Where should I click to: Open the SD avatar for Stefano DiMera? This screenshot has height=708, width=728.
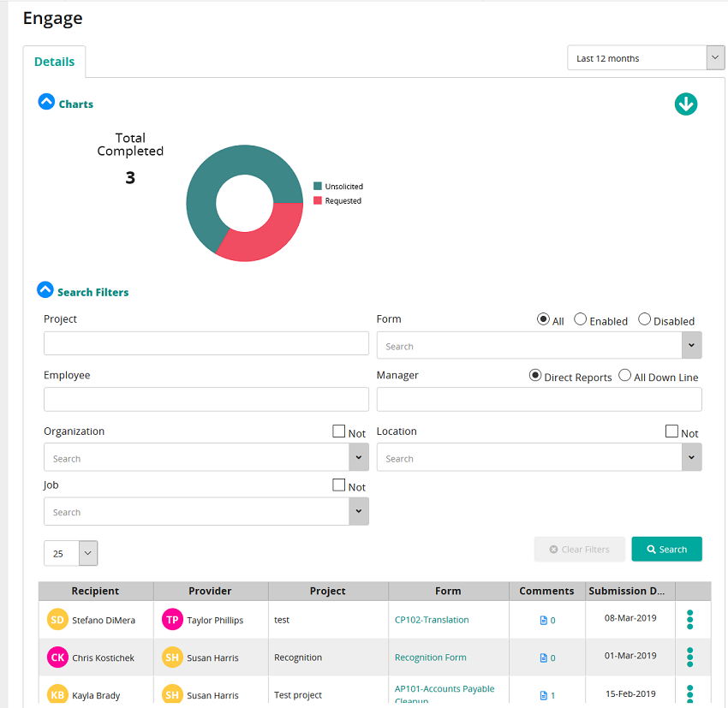tap(57, 620)
